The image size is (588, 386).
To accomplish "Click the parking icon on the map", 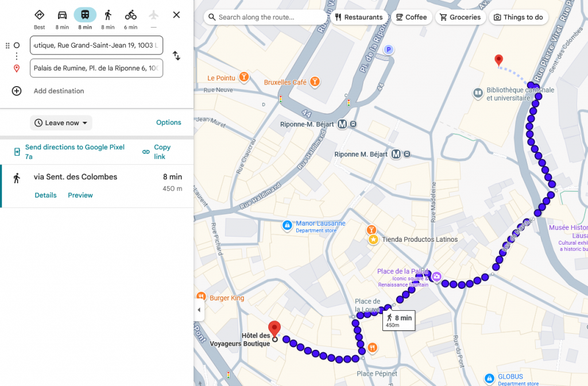I will [389, 50].
